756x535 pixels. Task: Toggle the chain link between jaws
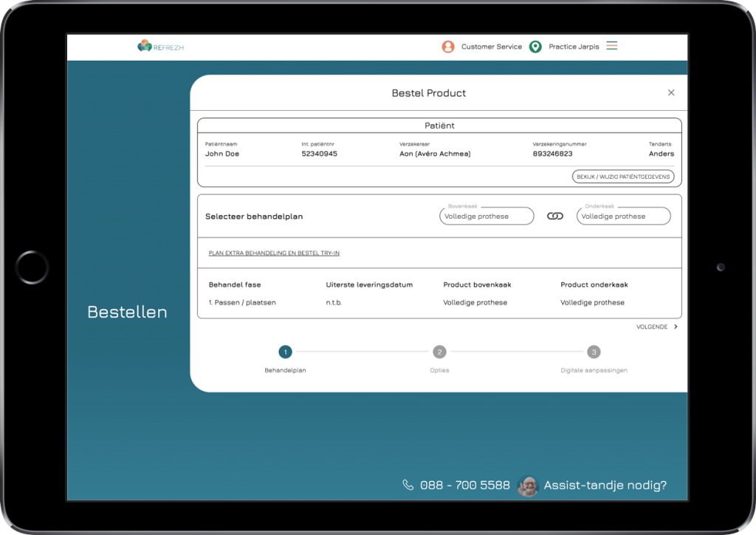pyautogui.click(x=555, y=216)
